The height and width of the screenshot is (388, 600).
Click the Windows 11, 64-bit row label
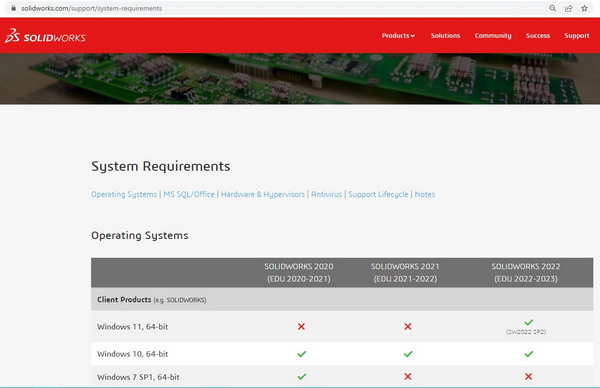pyautogui.click(x=132, y=327)
